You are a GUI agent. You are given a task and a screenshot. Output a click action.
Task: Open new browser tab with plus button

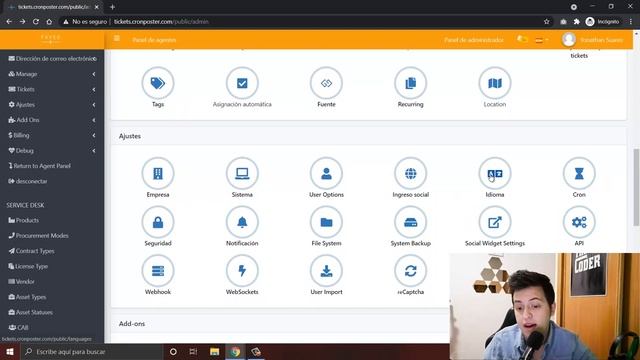click(112, 7)
